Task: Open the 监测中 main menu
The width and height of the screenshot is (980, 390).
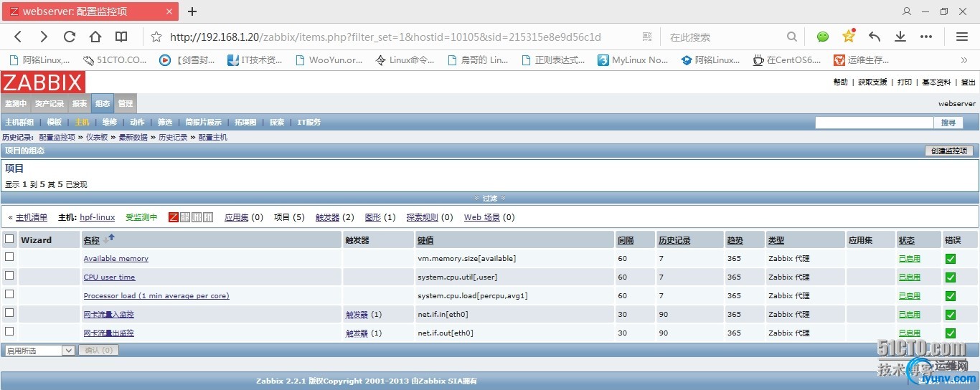Action: [x=16, y=103]
